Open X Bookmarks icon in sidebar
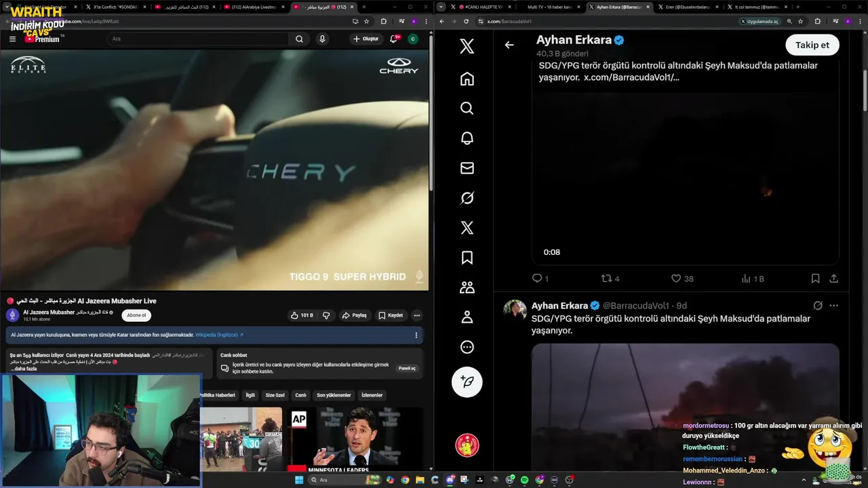Screen dimensions: 868x488 pyautogui.click(x=467, y=258)
